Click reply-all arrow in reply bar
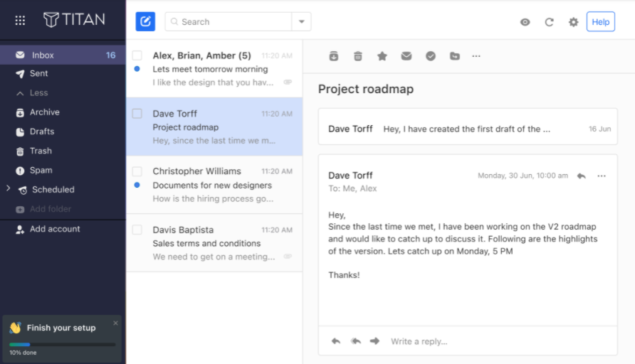 point(355,341)
